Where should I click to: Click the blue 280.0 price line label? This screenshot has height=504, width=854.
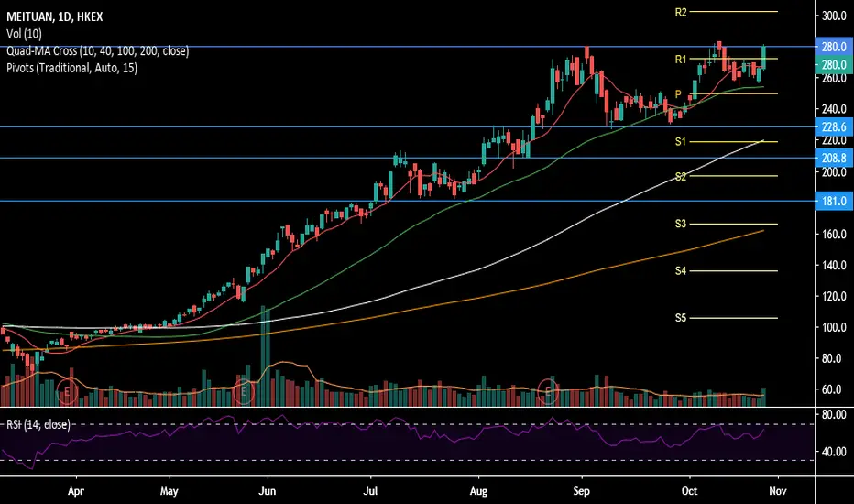coord(833,47)
